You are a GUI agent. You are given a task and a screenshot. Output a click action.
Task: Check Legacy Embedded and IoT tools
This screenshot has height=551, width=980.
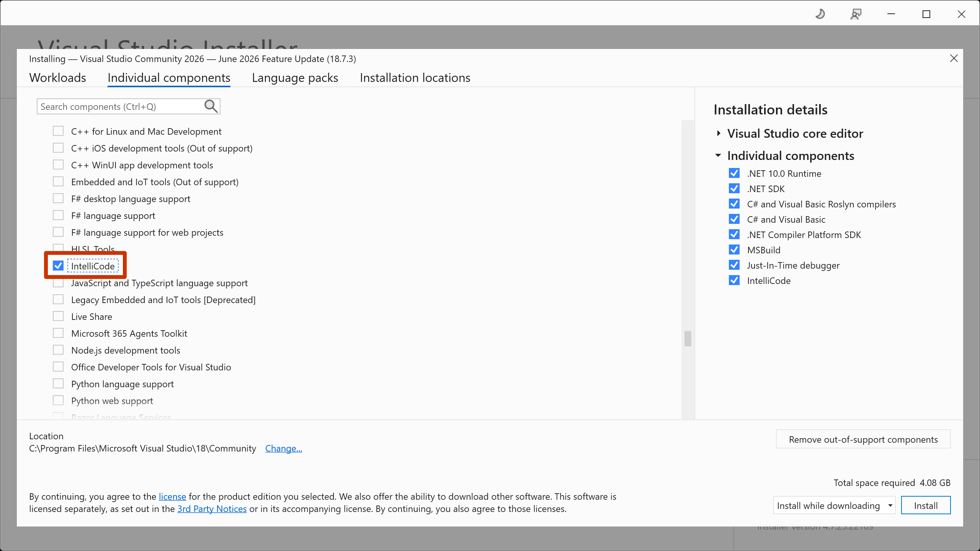(58, 300)
